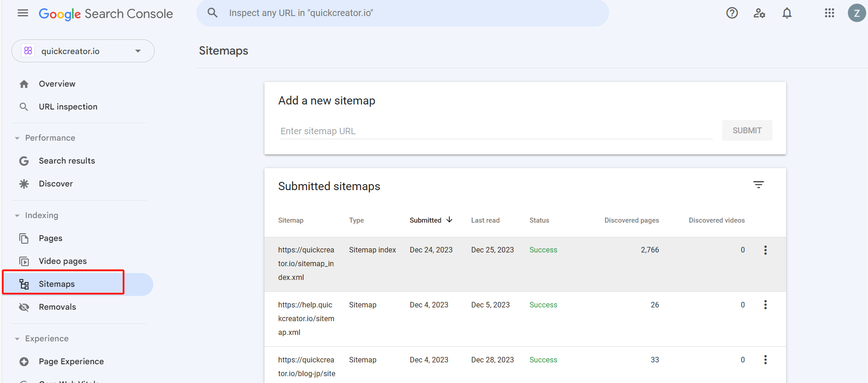Sort by the Submitted column header

tap(426, 220)
